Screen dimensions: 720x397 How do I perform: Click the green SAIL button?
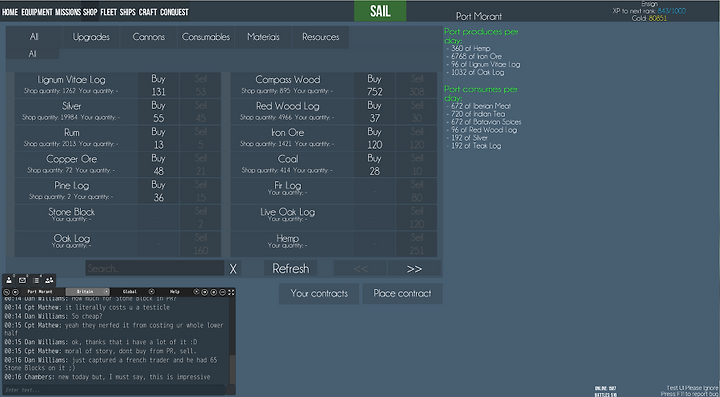(x=380, y=11)
